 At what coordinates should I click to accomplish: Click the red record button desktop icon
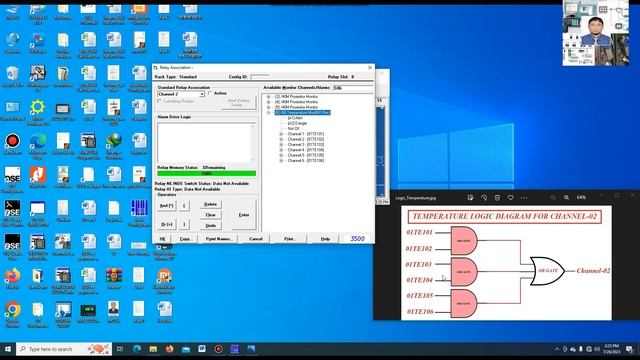click(12, 144)
